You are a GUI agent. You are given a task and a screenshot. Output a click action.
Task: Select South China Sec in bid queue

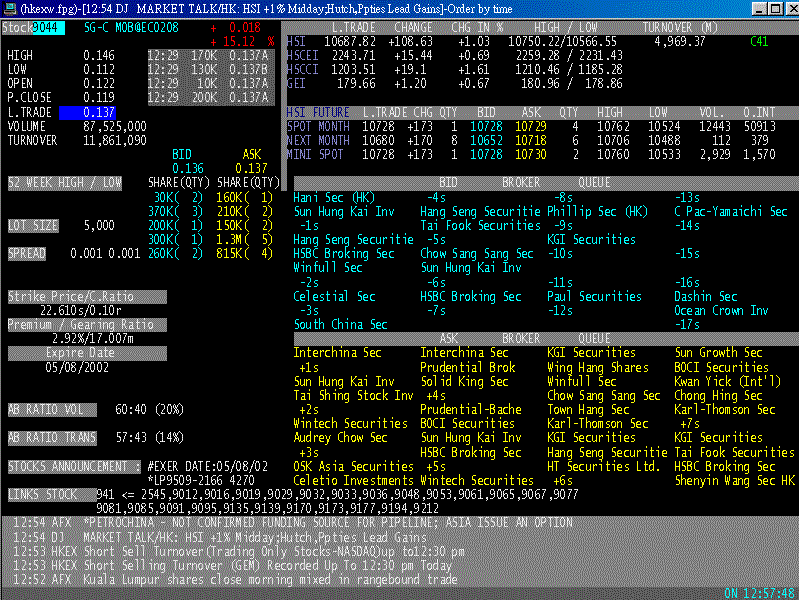tap(340, 324)
